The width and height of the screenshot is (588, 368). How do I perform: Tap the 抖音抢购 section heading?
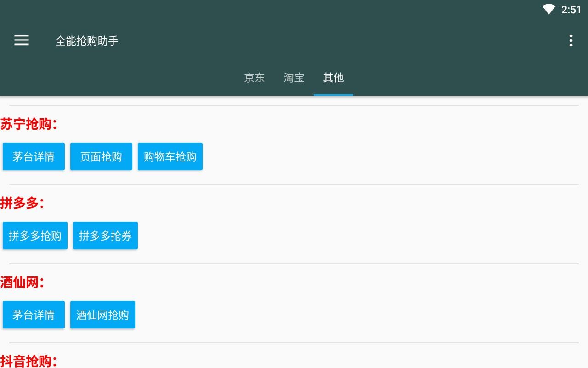point(29,361)
